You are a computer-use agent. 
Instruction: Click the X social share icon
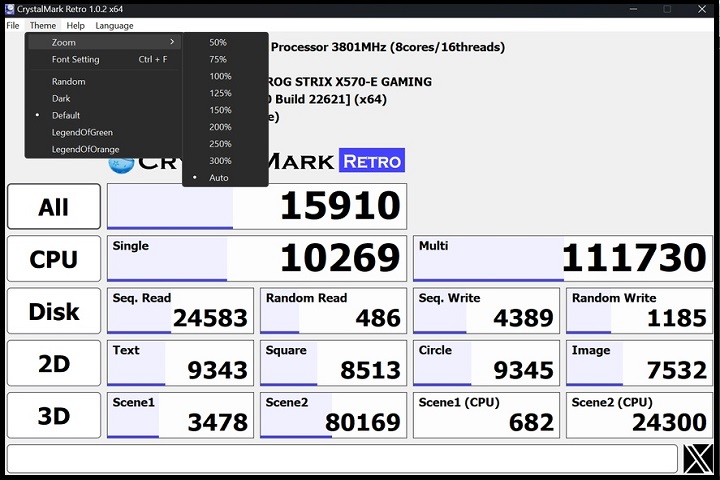tap(698, 459)
